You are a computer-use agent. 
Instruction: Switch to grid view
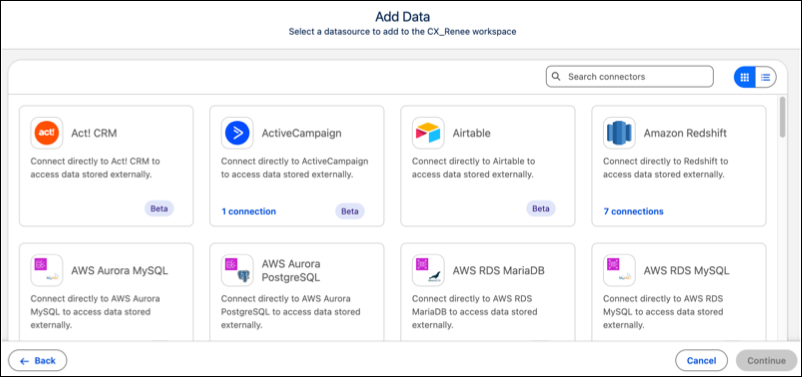click(x=745, y=77)
